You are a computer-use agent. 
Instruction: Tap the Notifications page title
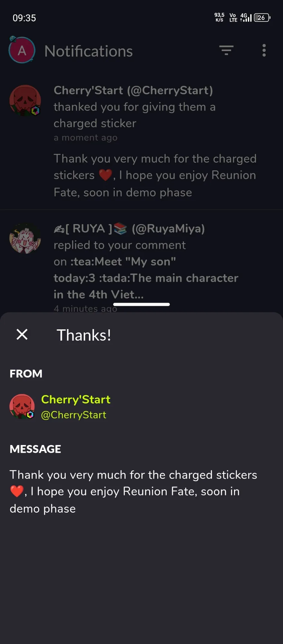(x=89, y=51)
